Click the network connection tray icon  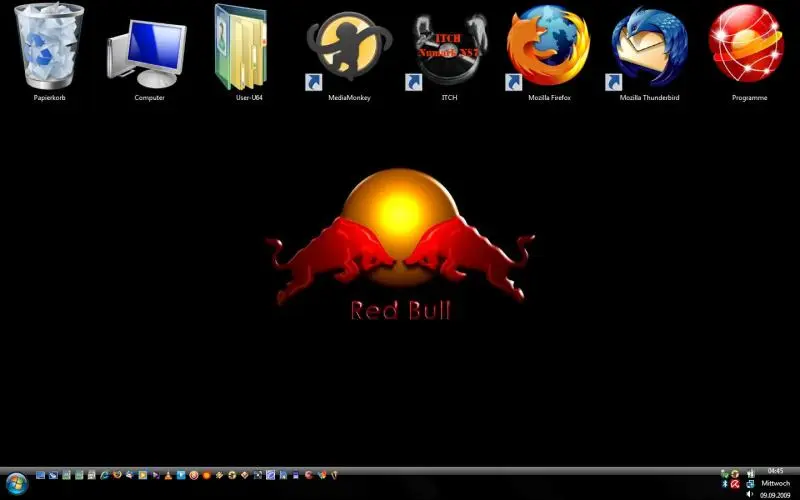coord(749,483)
